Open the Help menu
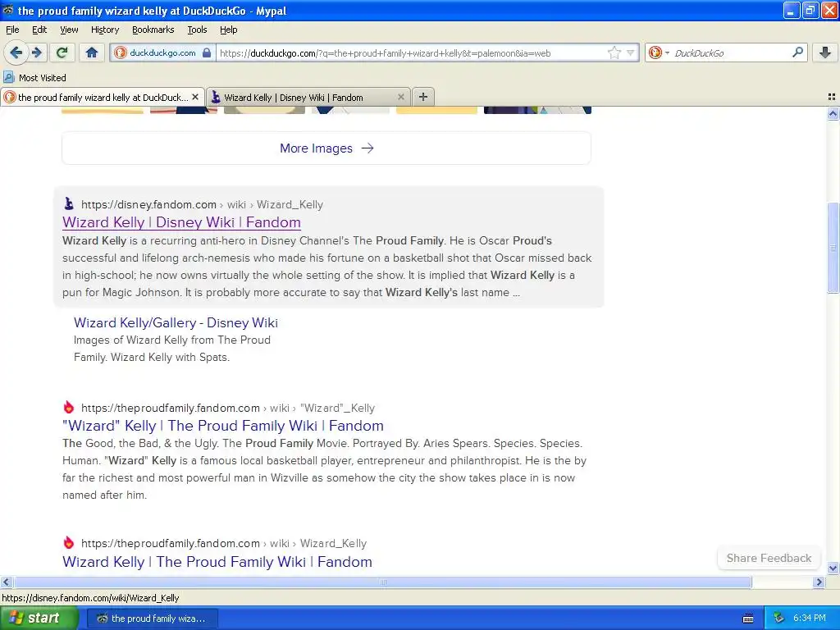Image resolution: width=840 pixels, height=630 pixels. point(228,30)
